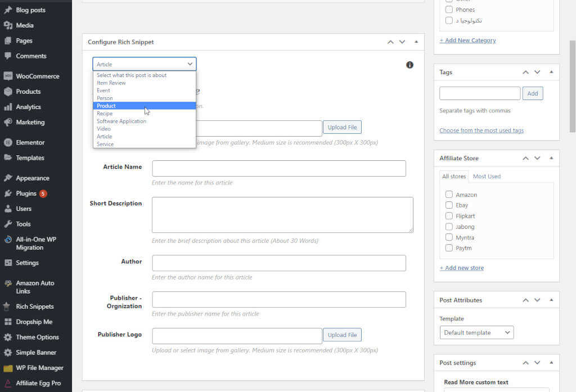Screen dimensions: 576x392
Task: Choose Item Review in the dropdown list
Action: pyautogui.click(x=145, y=83)
